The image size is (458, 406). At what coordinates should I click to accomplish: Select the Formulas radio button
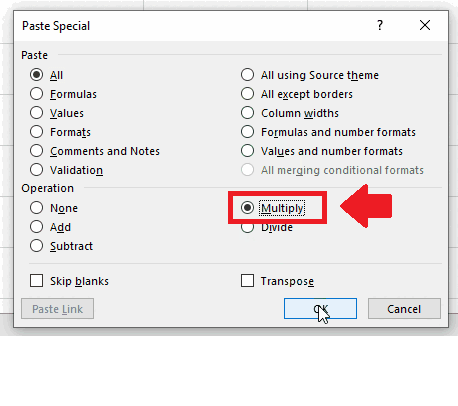coord(36,94)
